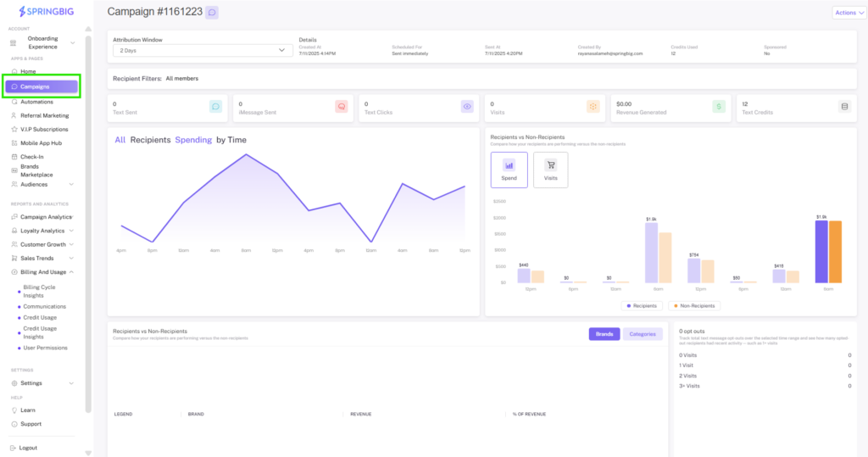The width and height of the screenshot is (868, 457).
Task: Open the Actions dropdown
Action: point(849,13)
